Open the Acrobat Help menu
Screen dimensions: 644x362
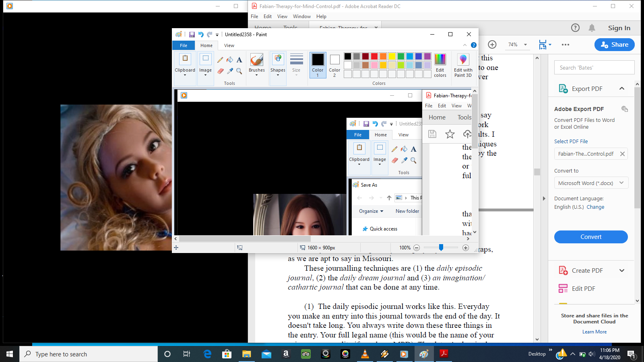[x=321, y=16]
